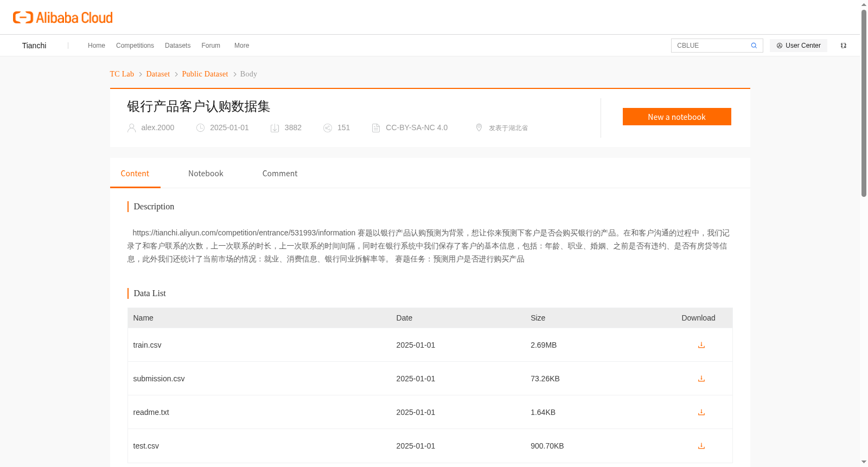Download train.csv using its download icon
This screenshot has width=868, height=467.
701,345
